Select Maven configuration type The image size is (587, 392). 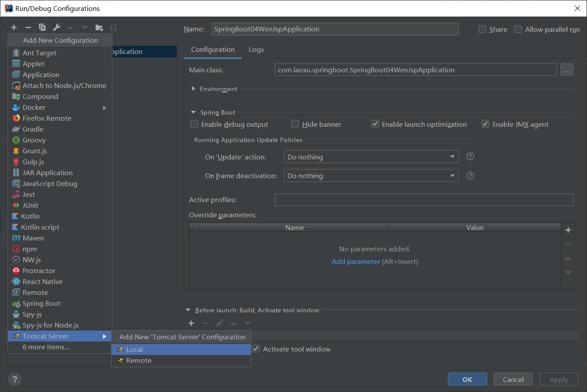(60, 238)
